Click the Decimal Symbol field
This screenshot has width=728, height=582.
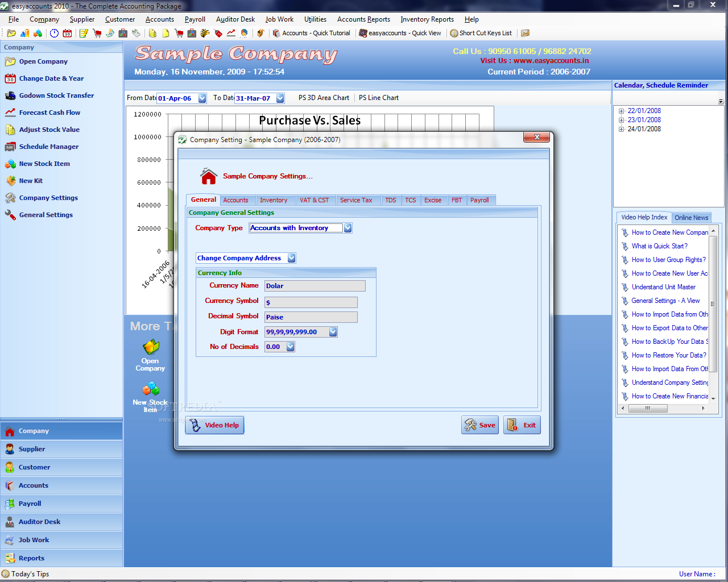[x=311, y=317]
